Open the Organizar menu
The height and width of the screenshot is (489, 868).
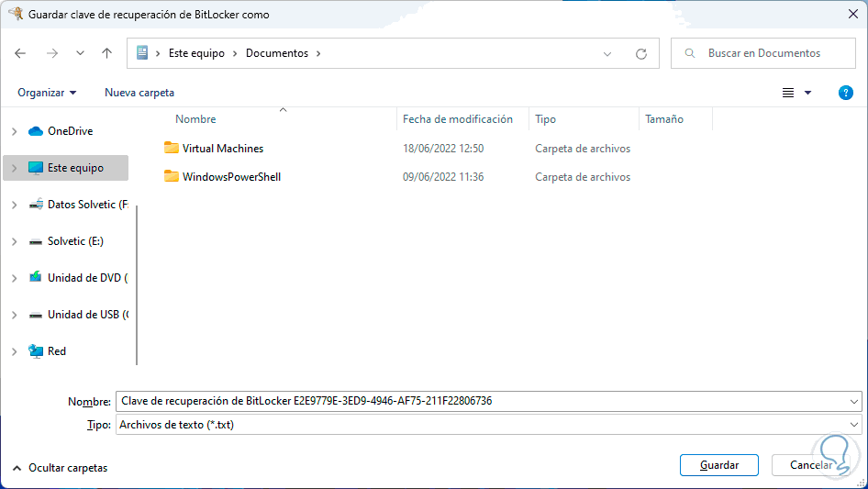tap(47, 93)
